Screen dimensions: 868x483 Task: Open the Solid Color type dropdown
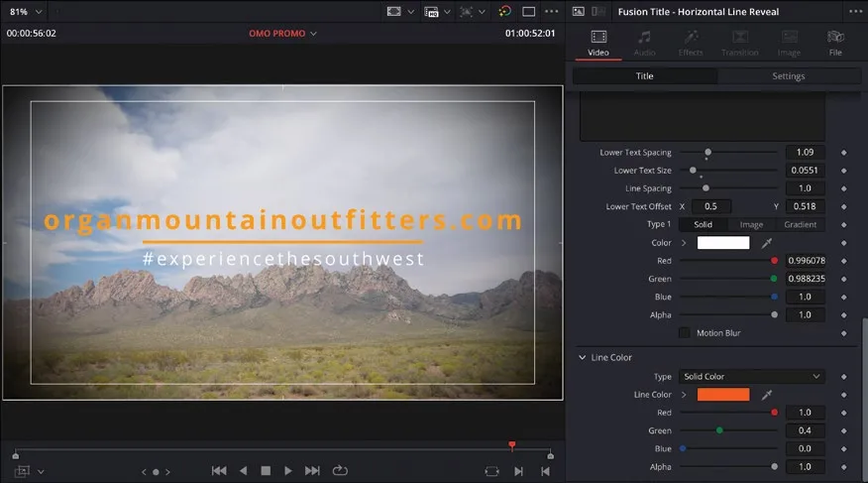[x=751, y=376]
